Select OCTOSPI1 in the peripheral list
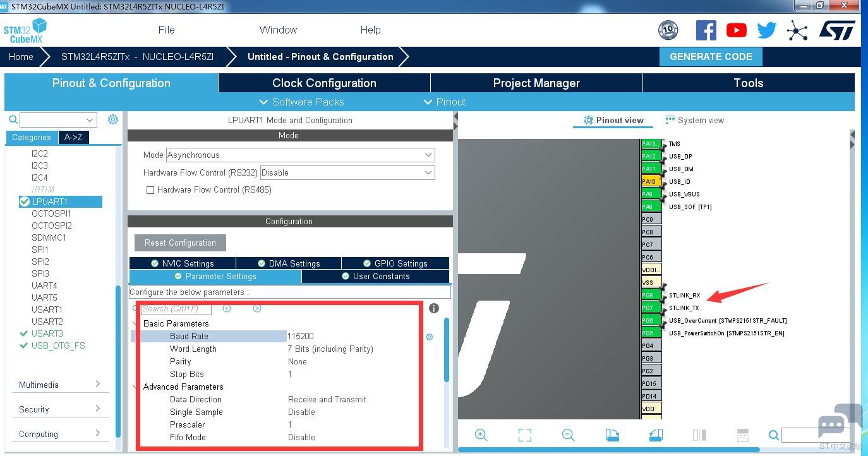Viewport: 868px width, 456px height. [51, 213]
